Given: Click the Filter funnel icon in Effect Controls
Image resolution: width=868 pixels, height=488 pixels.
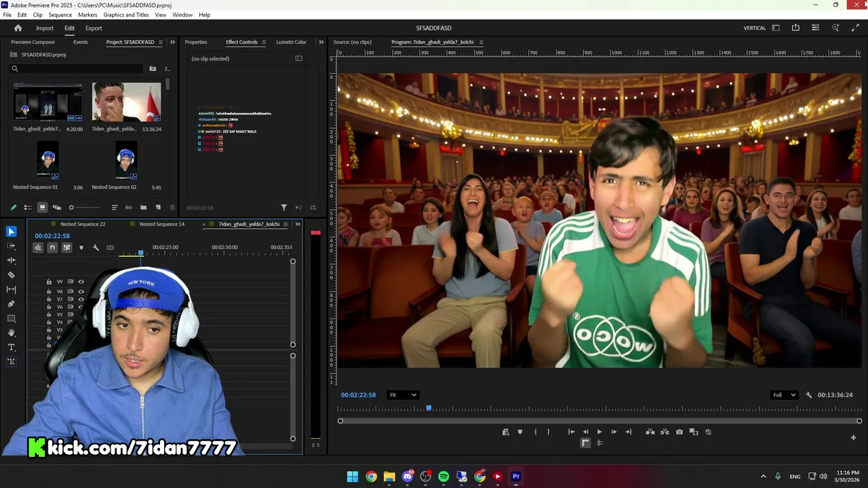Looking at the screenshot, I should point(284,207).
